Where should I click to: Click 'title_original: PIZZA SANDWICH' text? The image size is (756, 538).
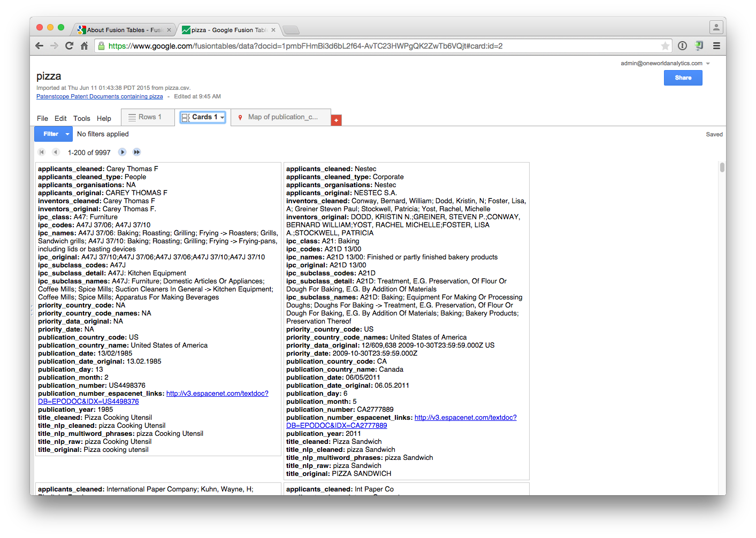coord(339,474)
